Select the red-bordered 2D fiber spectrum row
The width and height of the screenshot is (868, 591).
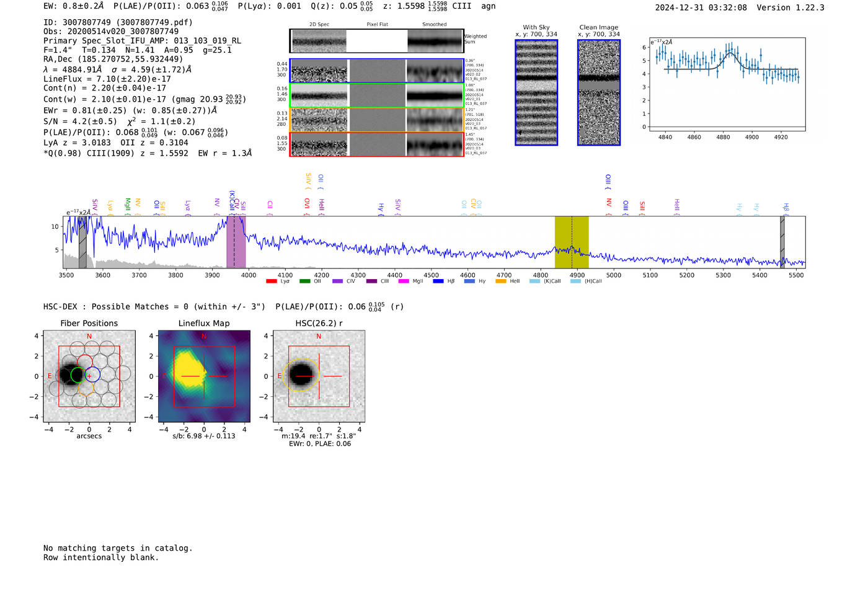pyautogui.click(x=377, y=144)
